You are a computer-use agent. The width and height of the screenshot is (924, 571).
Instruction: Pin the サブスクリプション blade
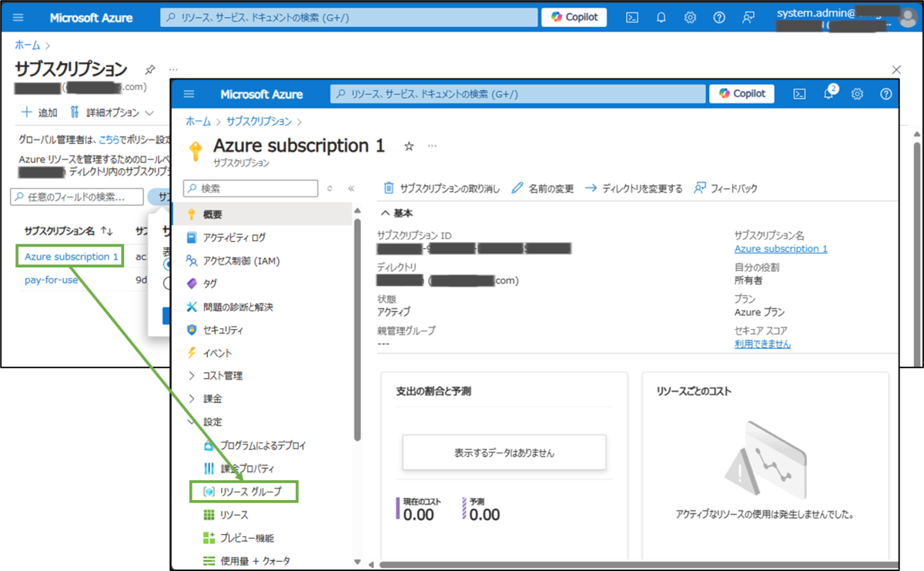(150, 69)
